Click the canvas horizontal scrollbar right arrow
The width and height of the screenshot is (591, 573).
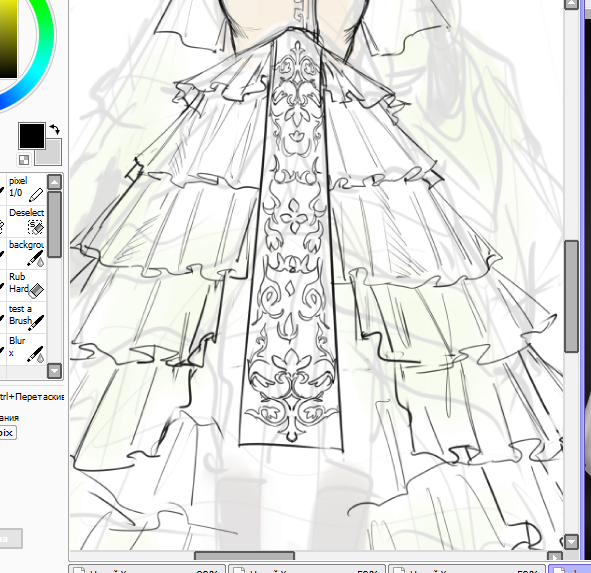(554, 557)
